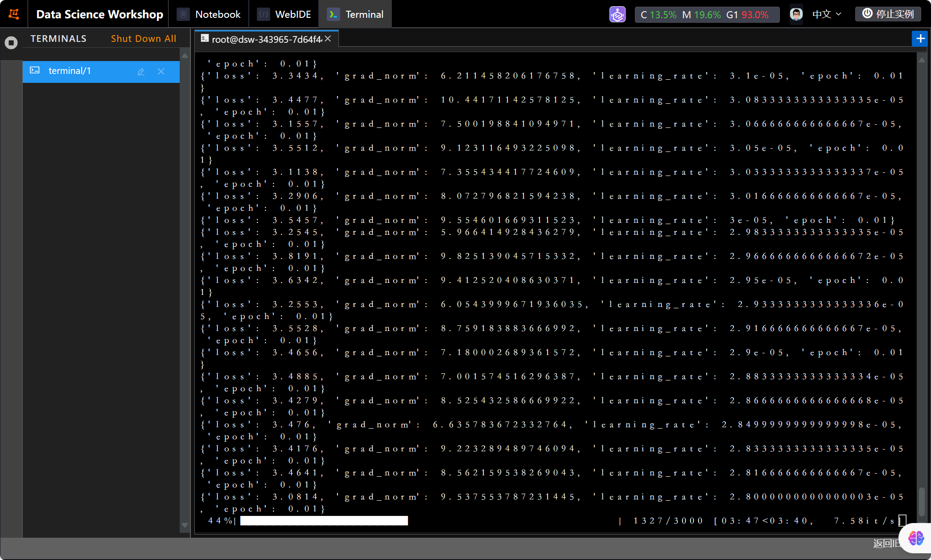This screenshot has height=560, width=931.
Task: Select terminal/1 in the terminals list
Action: click(x=70, y=71)
